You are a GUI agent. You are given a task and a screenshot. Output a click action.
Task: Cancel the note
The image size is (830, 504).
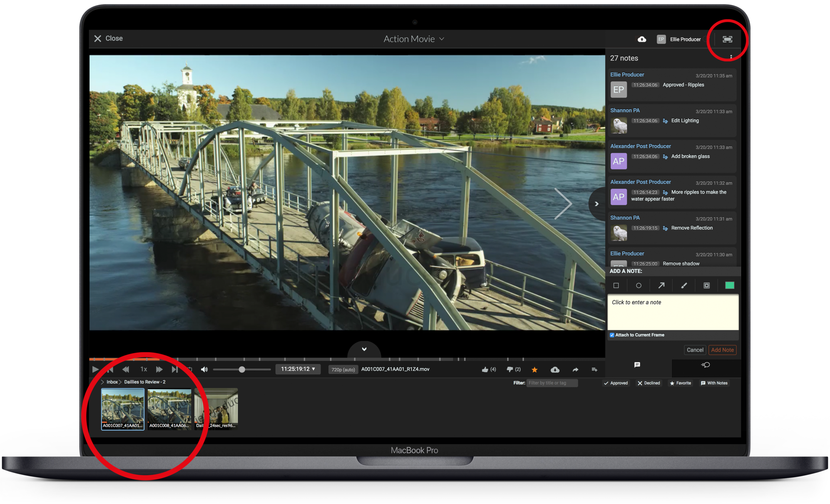695,350
